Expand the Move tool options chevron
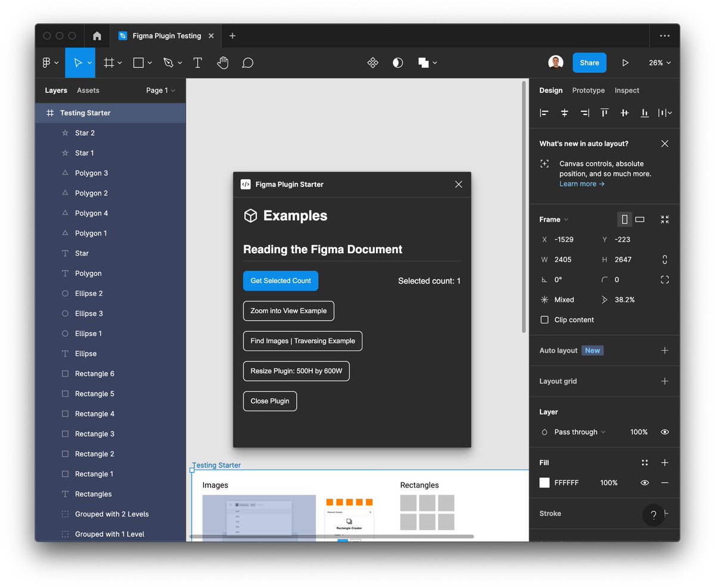The image size is (715, 588). [90, 63]
